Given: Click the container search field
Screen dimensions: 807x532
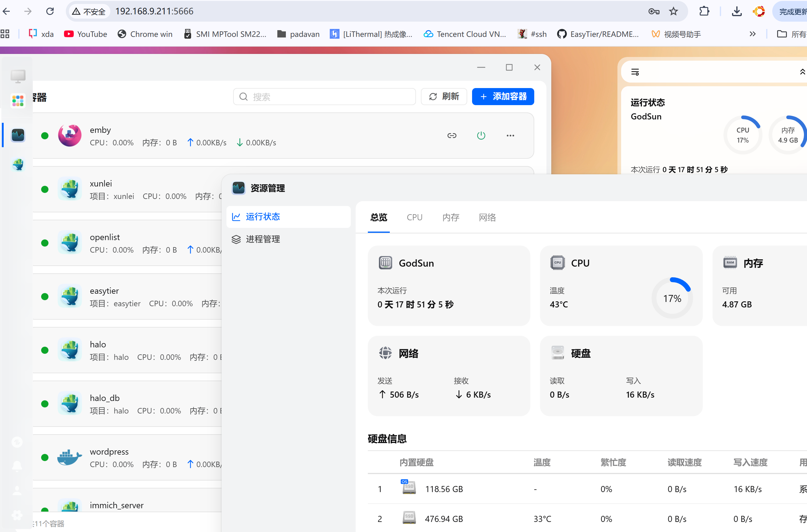Looking at the screenshot, I should pyautogui.click(x=324, y=97).
